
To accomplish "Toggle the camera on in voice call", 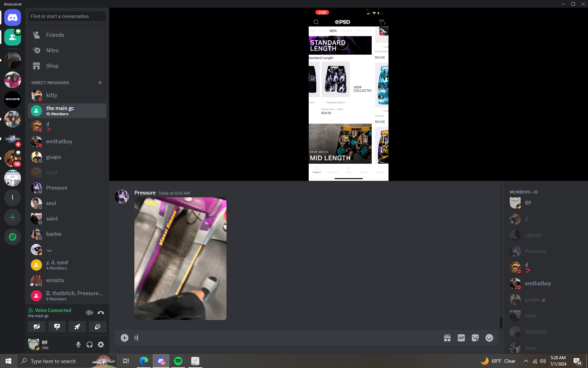I will [37, 327].
